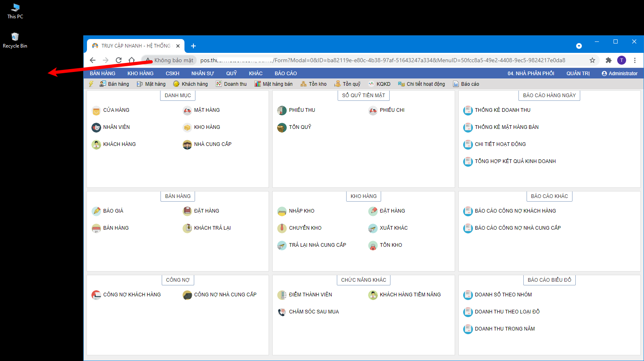Click the NHẬP KHO stock-in icon
Image resolution: width=644 pixels, height=361 pixels.
[282, 211]
